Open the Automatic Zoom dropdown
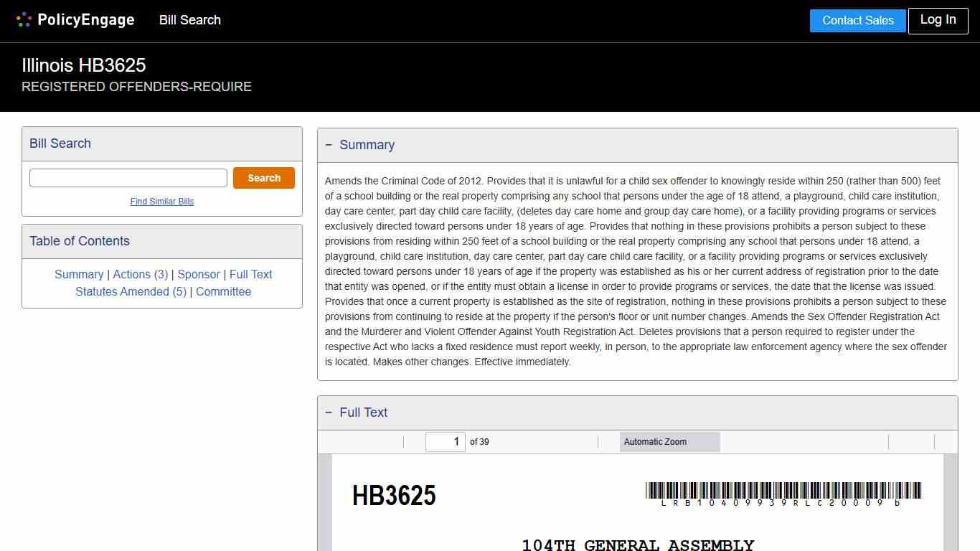The width and height of the screenshot is (980, 551). click(669, 441)
